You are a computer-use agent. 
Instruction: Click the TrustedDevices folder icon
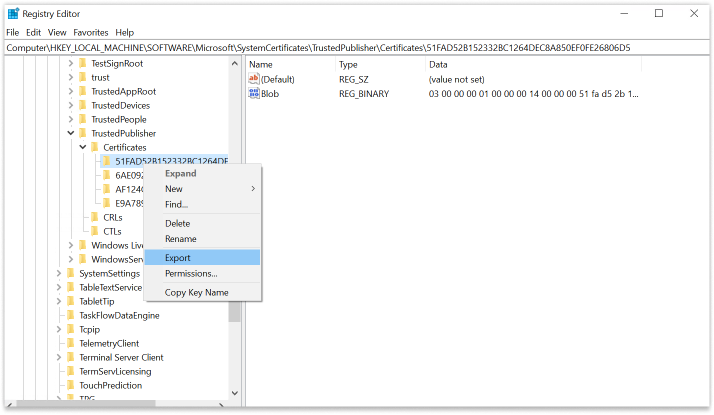point(83,105)
